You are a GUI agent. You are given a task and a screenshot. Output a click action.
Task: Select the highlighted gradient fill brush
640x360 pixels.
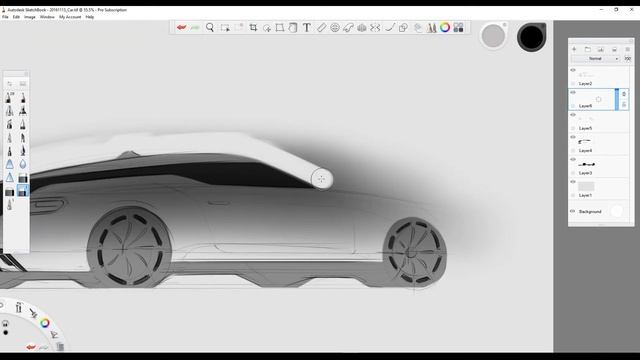(23, 191)
